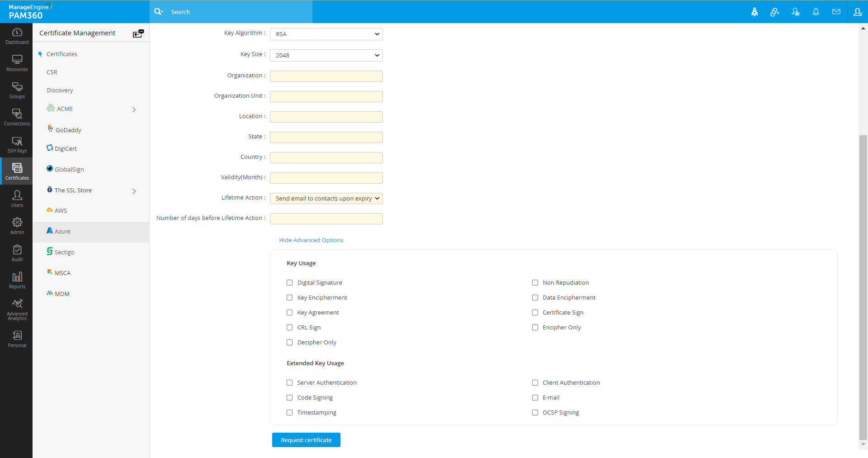Click the pin icon beside Certificates

coord(40,54)
